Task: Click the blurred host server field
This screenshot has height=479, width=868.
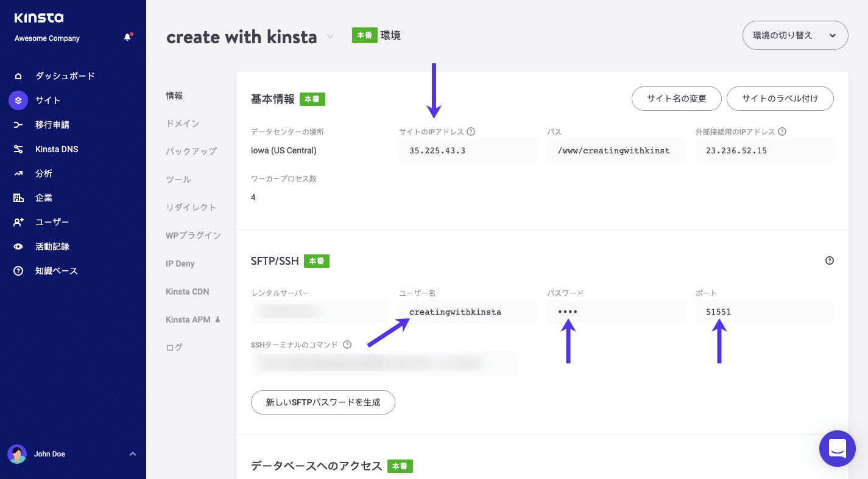Action: coord(320,312)
